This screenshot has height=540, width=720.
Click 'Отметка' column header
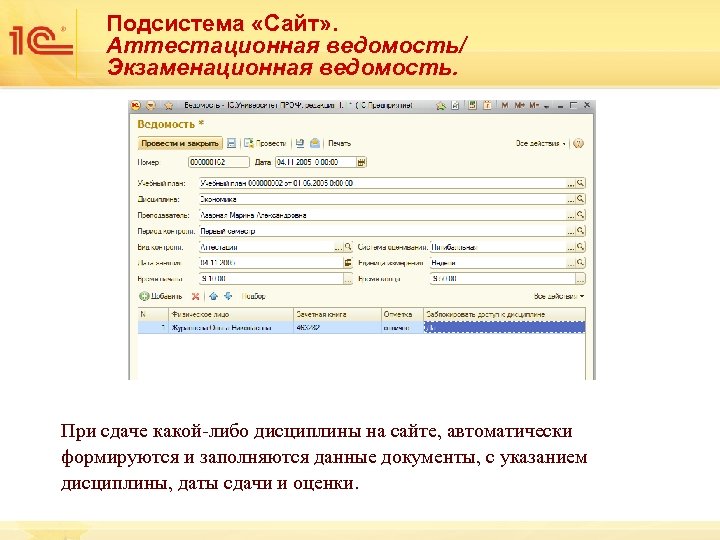pos(402,315)
